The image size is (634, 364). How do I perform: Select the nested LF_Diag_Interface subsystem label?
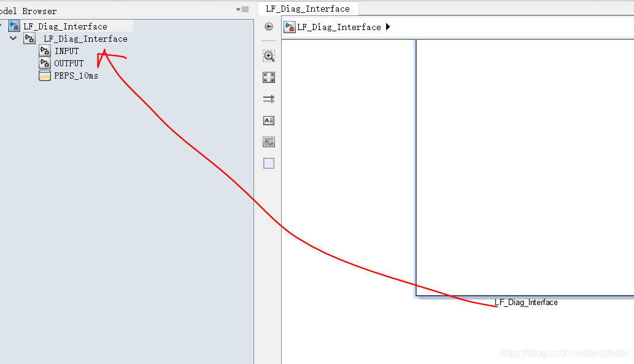tap(85, 39)
